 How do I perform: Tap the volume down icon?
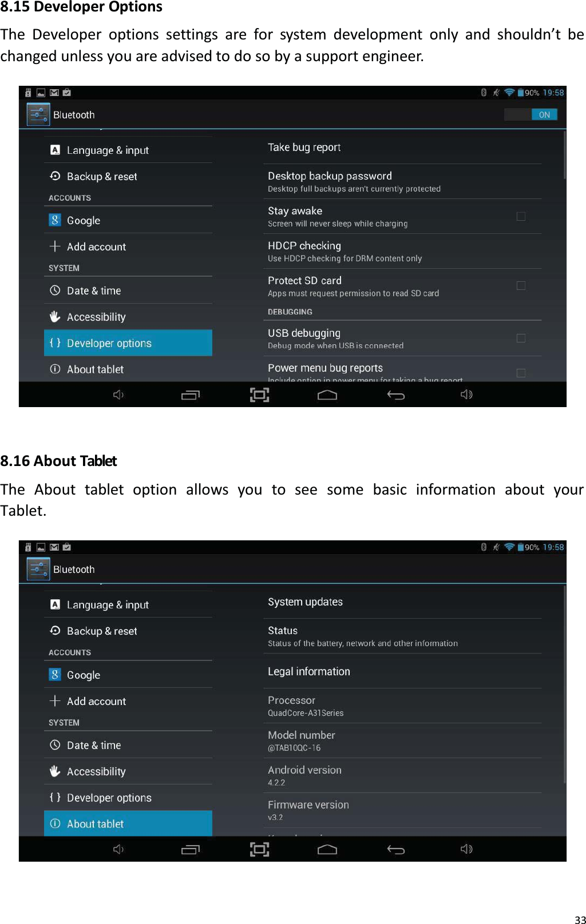pyautogui.click(x=118, y=395)
